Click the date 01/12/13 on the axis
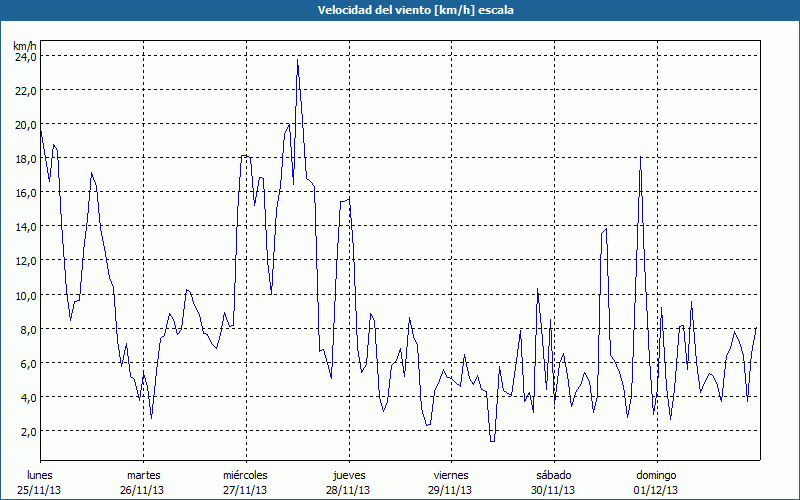Screen dimensions: 800x500 655,490
